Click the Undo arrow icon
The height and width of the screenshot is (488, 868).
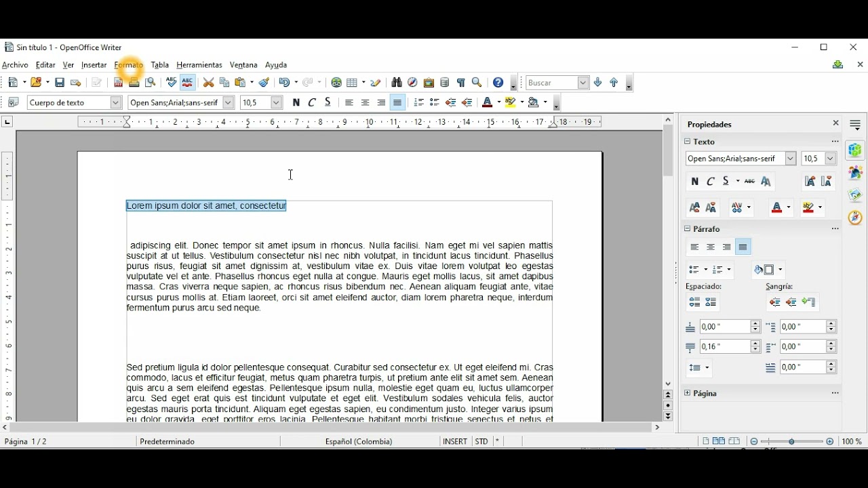tap(284, 83)
